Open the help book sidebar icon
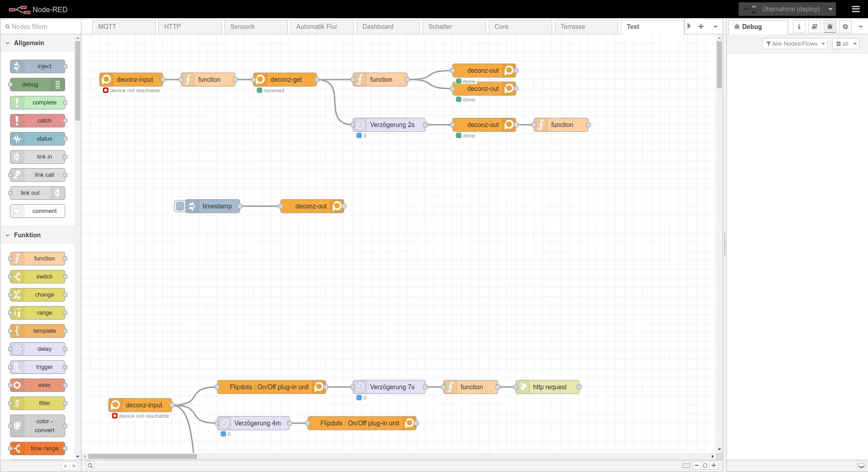This screenshot has height=472, width=868. pos(815,27)
